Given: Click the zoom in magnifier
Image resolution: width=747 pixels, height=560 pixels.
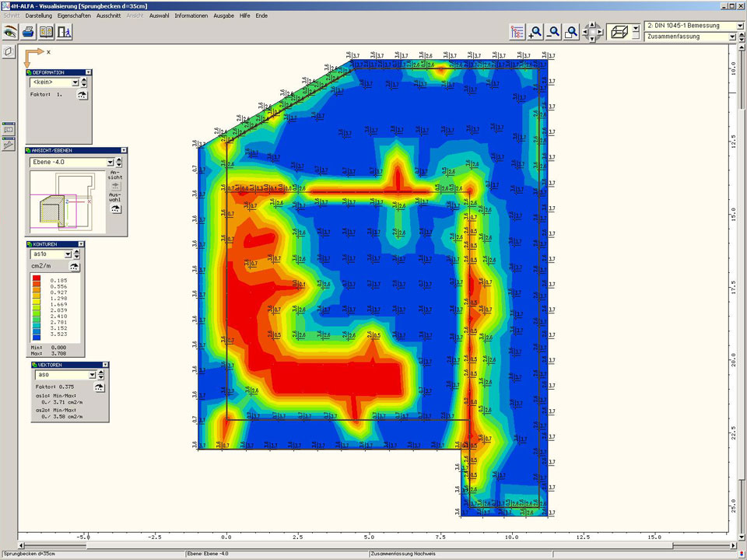Looking at the screenshot, I should [535, 32].
